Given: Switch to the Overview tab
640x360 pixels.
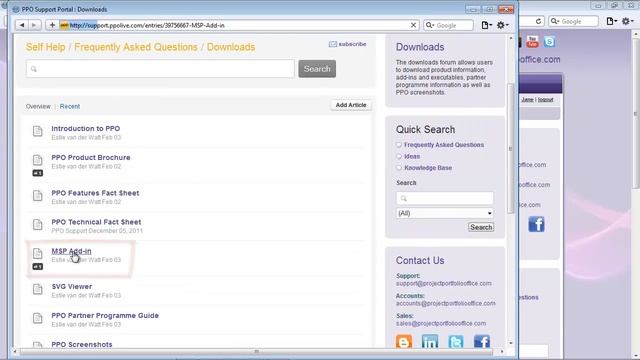Looking at the screenshot, I should pyautogui.click(x=38, y=106).
